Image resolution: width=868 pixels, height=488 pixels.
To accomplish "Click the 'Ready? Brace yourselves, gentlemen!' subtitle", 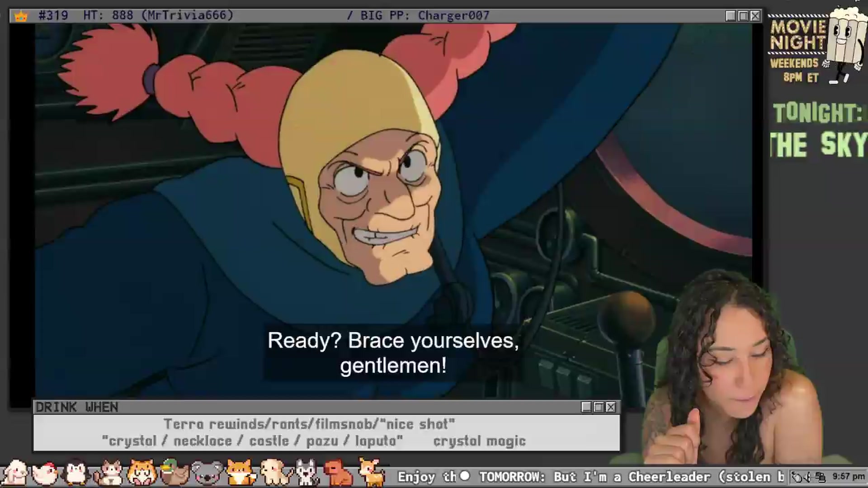I will (393, 352).
